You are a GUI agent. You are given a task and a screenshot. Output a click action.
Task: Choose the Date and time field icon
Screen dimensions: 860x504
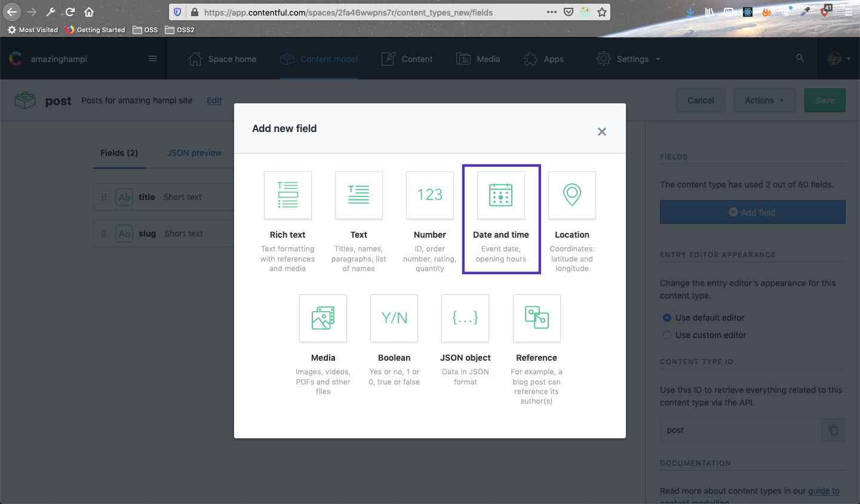(x=501, y=195)
